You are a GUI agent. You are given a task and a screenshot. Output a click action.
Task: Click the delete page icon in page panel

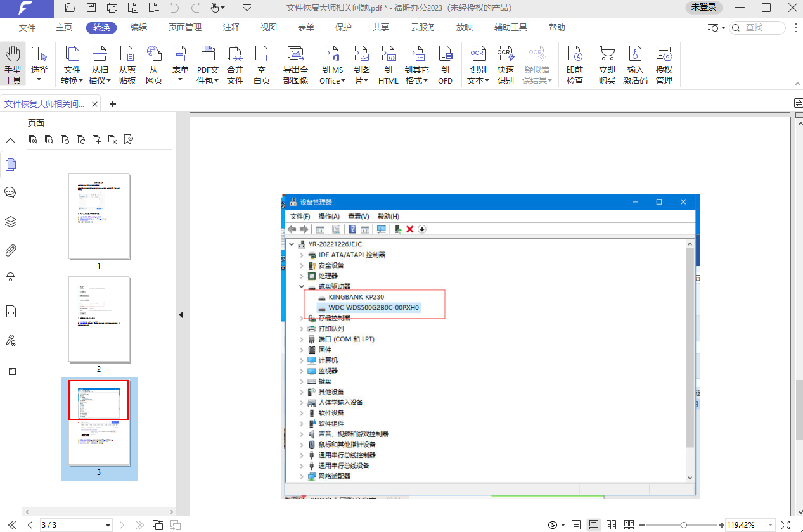click(x=112, y=139)
